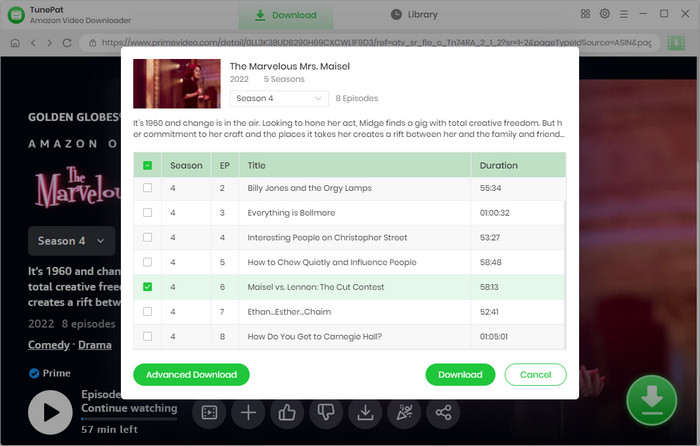The width and height of the screenshot is (700, 446).
Task: Open the grid apps icon in title bar
Action: tap(585, 14)
